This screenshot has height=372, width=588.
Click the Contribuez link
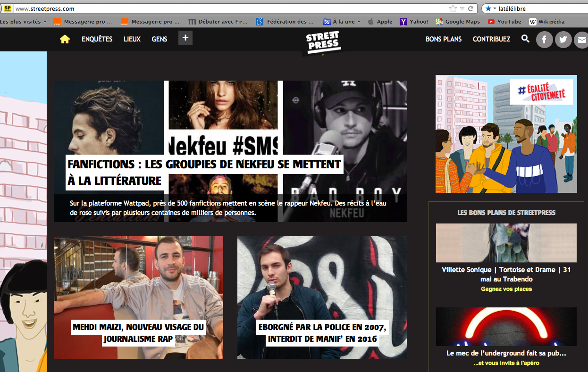[x=491, y=39]
